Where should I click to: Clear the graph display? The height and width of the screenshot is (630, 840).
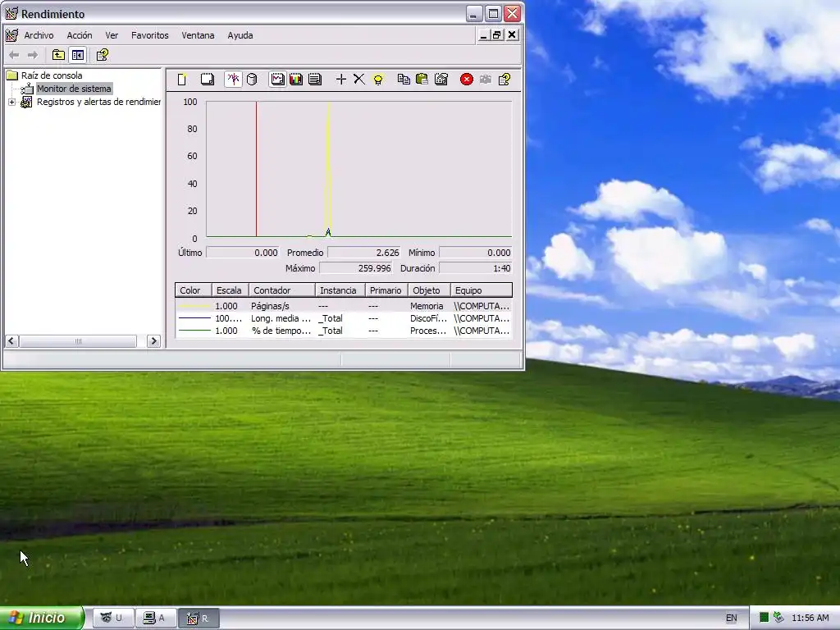pyautogui.click(x=208, y=80)
